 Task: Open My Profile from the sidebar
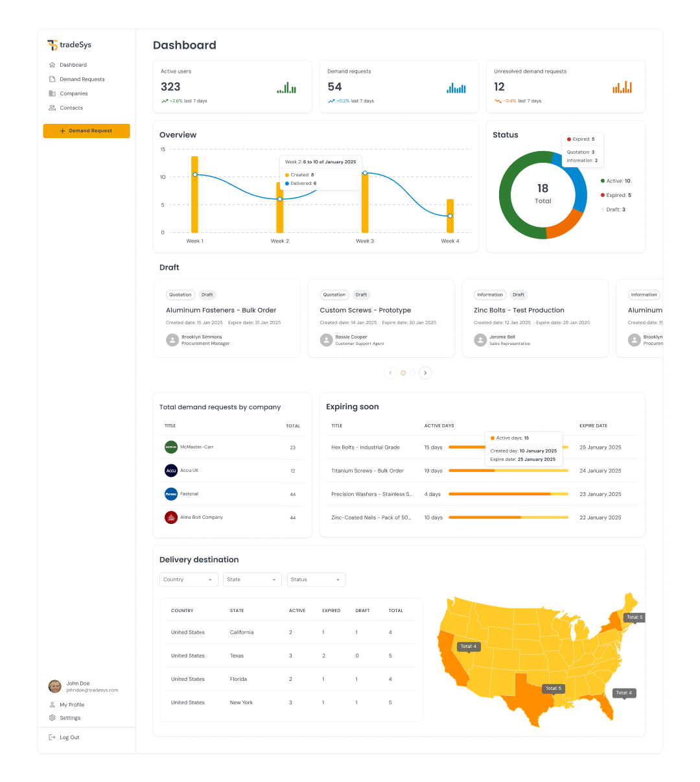(72, 705)
